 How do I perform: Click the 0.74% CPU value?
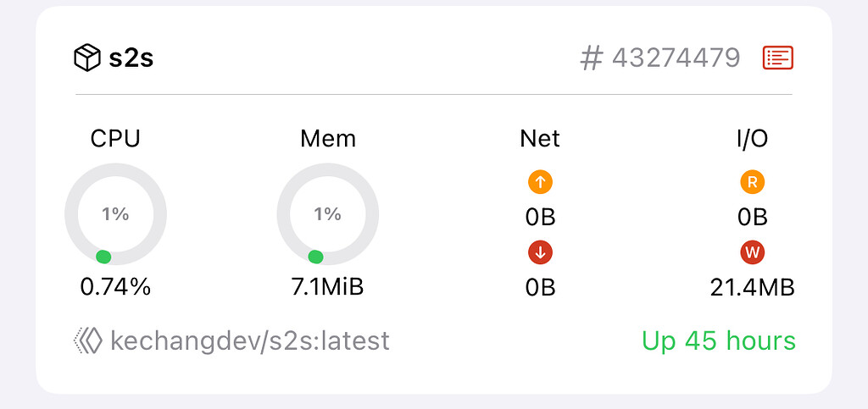point(115,287)
